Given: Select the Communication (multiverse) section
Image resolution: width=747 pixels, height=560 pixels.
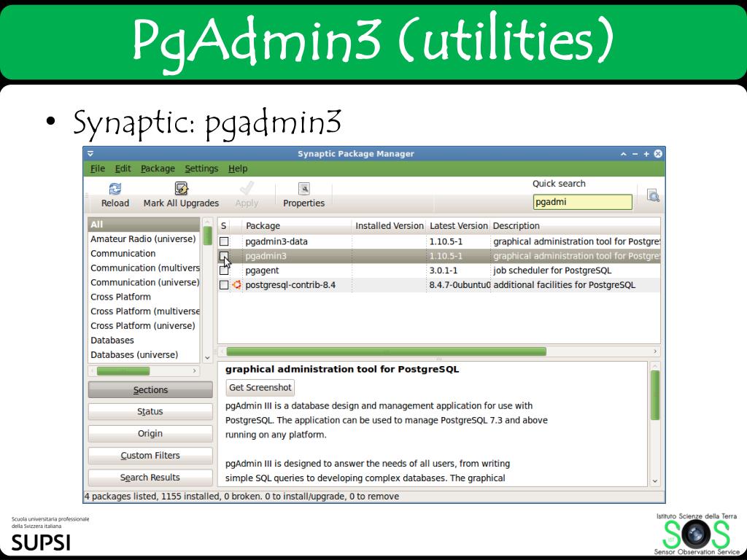Looking at the screenshot, I should (144, 268).
